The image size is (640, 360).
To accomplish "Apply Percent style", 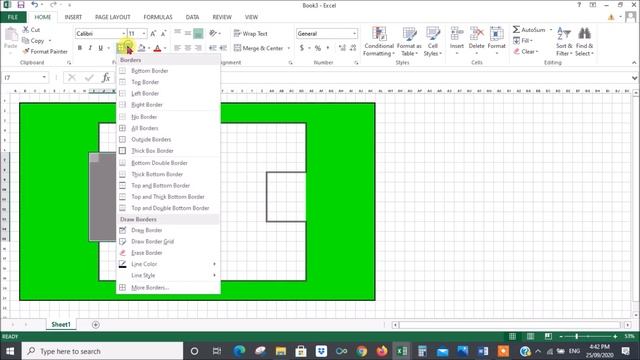I will point(318,48).
